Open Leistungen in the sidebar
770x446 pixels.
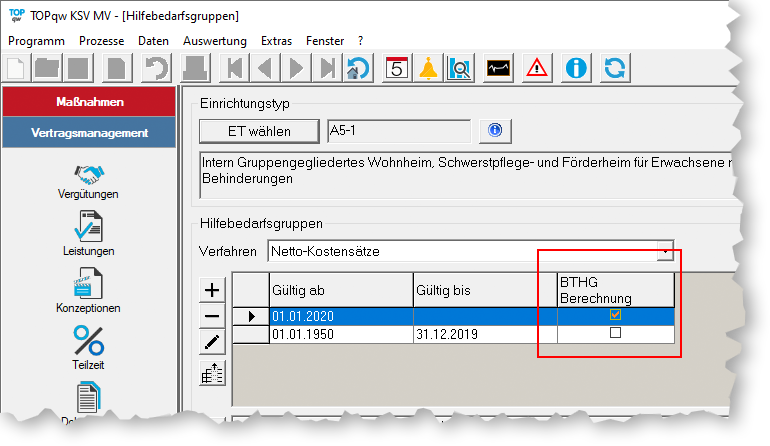point(89,233)
